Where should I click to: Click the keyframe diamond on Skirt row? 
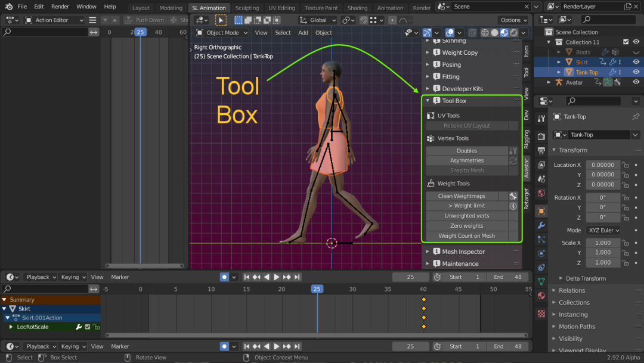click(x=424, y=309)
